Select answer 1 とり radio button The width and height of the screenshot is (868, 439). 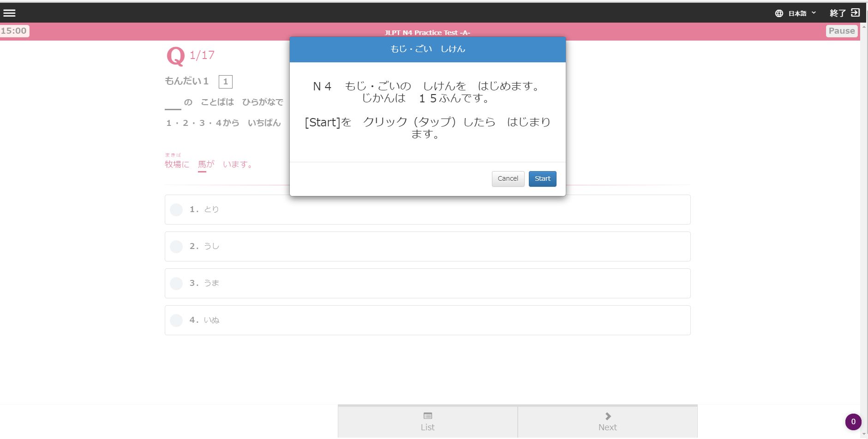[x=176, y=210]
